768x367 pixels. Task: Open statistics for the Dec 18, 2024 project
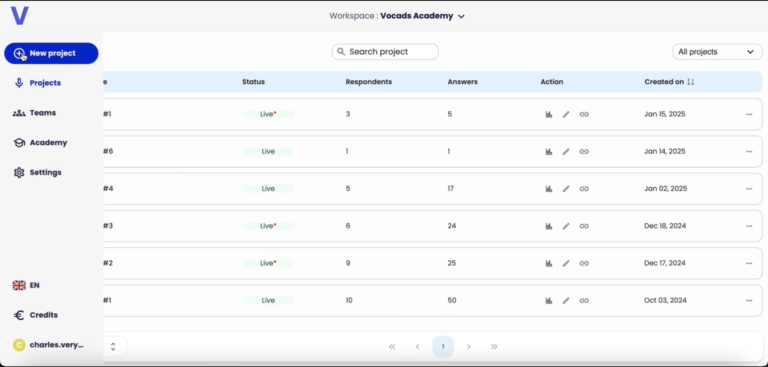(549, 226)
